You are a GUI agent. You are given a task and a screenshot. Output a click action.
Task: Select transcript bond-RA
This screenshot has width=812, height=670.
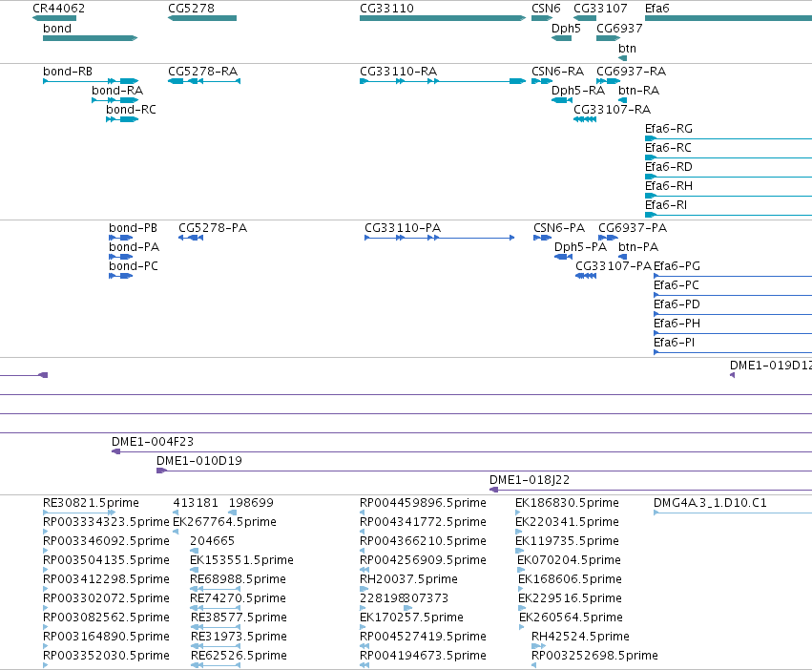pyautogui.click(x=115, y=100)
